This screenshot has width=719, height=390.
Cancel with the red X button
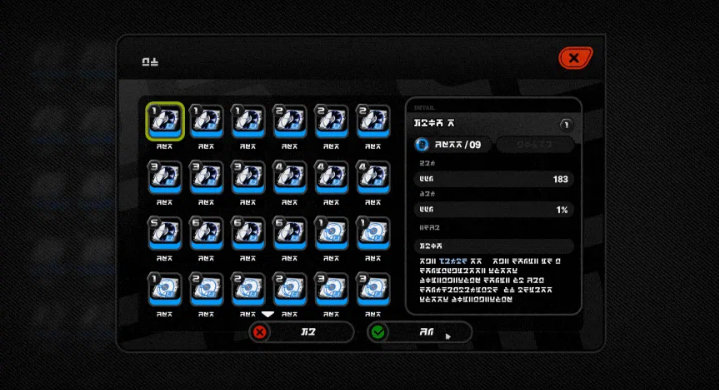pos(301,332)
